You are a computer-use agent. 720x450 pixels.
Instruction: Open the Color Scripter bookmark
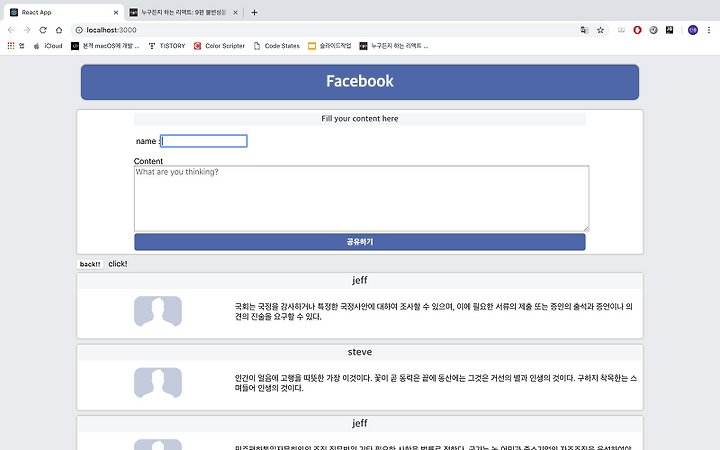click(219, 46)
